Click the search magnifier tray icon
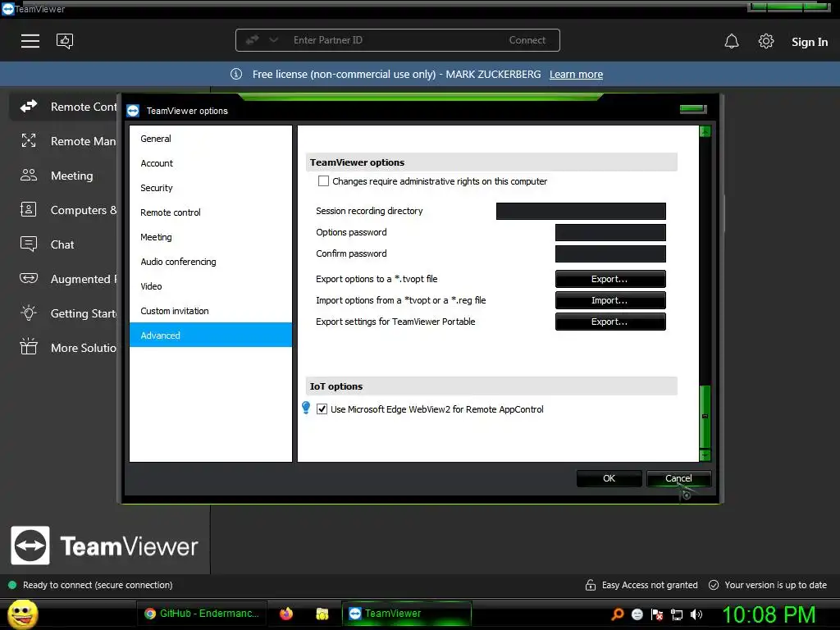Screen dimensions: 840x630 618,614
